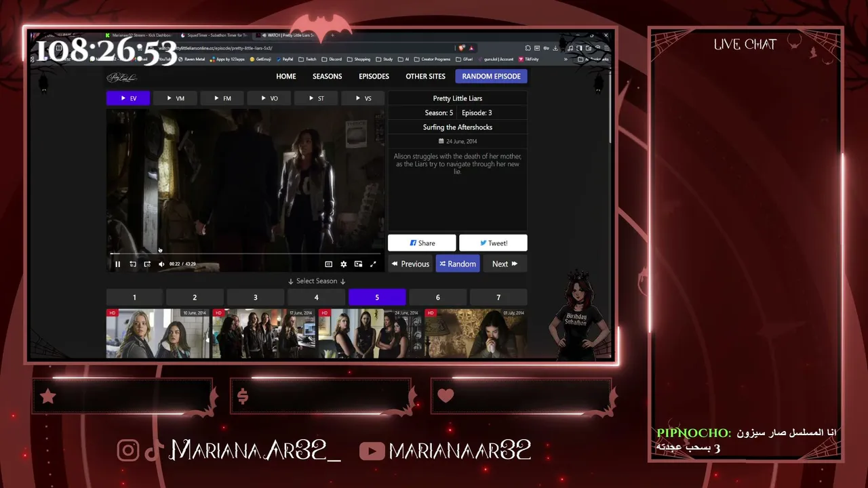Expand the GFuel bookmark folder

(x=465, y=60)
